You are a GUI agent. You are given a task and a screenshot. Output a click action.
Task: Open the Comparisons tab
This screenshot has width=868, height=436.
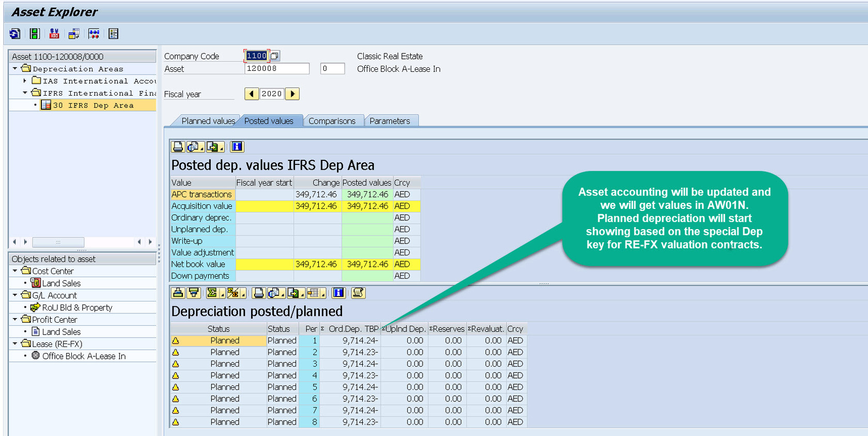[x=332, y=121]
